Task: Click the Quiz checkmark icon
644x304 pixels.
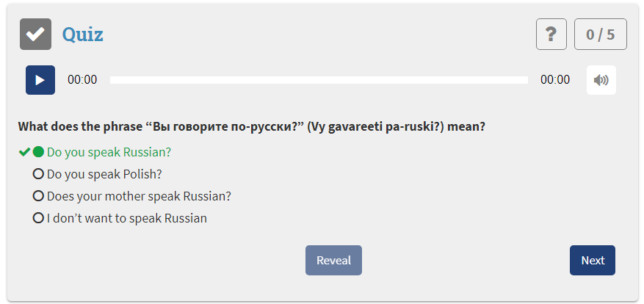Action: click(x=35, y=35)
